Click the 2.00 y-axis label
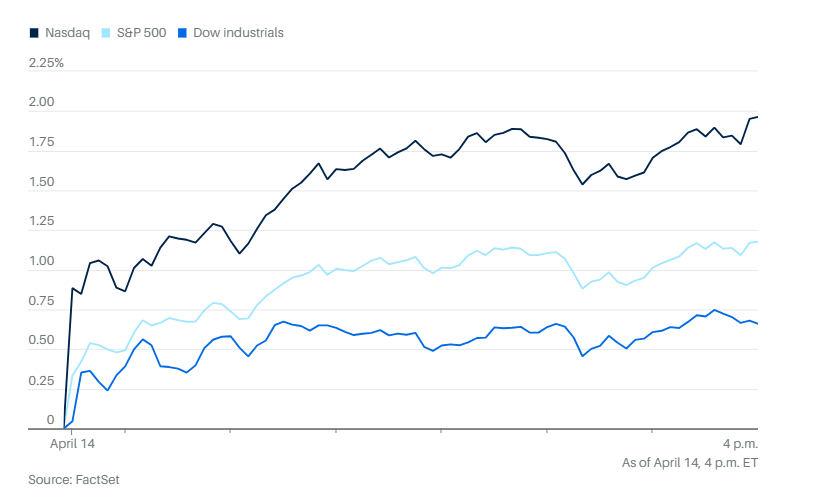Screen dimensions: 818x497 click(x=41, y=103)
